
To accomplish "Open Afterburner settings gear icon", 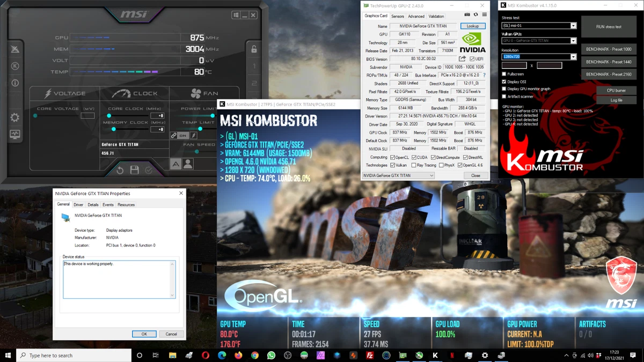I will click(x=15, y=117).
